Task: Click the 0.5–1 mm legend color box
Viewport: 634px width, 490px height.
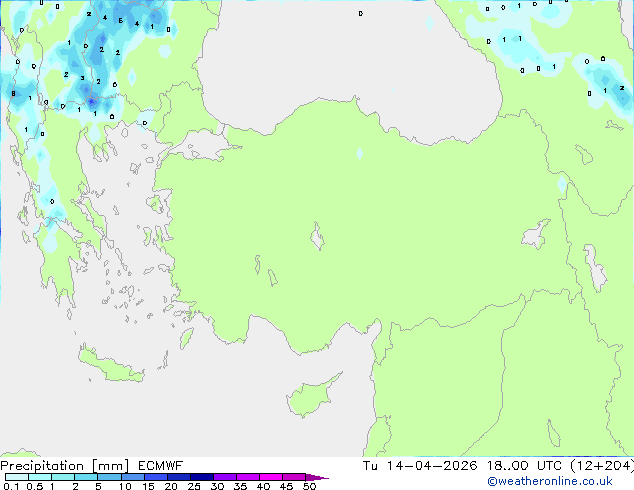Action: [x=40, y=477]
